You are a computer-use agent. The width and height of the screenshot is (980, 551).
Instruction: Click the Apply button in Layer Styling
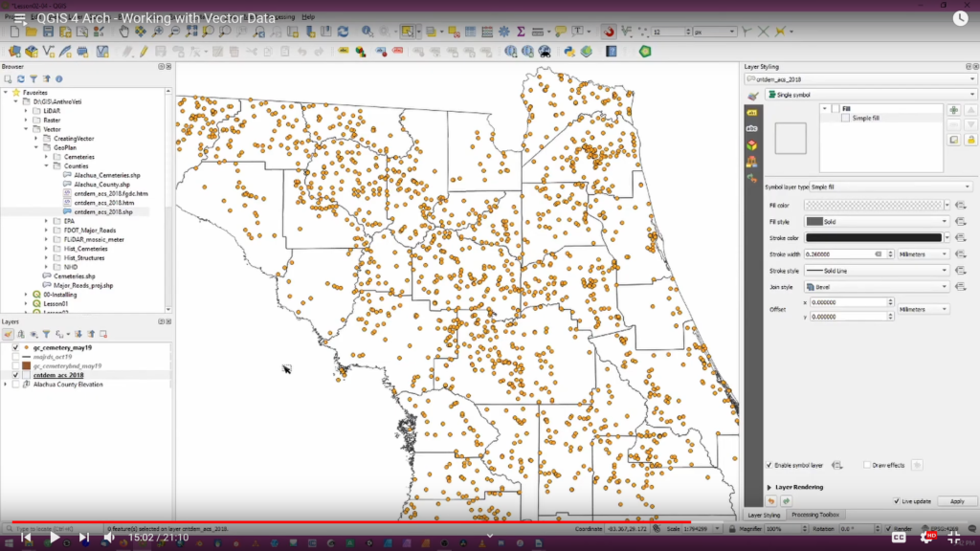tap(957, 501)
